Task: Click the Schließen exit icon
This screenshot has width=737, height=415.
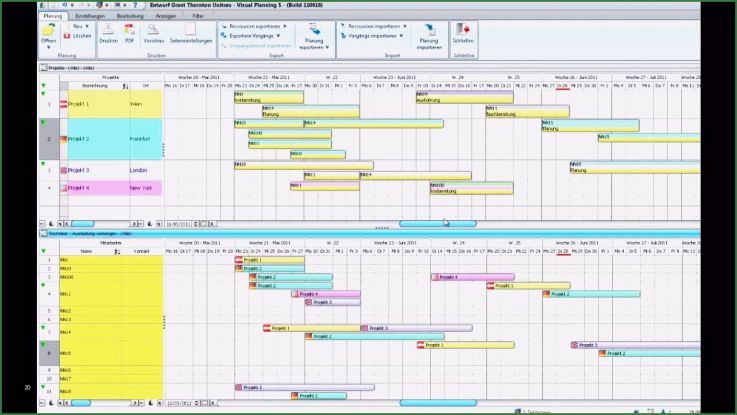Action: [x=463, y=31]
